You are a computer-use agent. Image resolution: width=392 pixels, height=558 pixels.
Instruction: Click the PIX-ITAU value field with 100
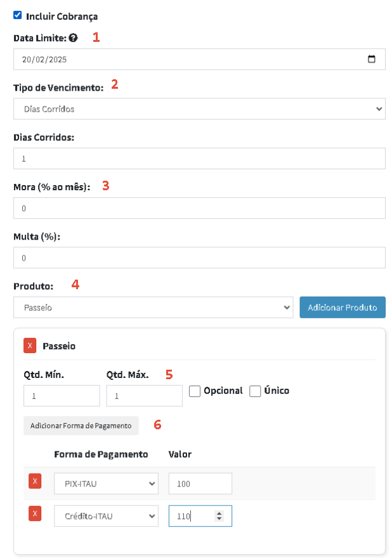[200, 484]
